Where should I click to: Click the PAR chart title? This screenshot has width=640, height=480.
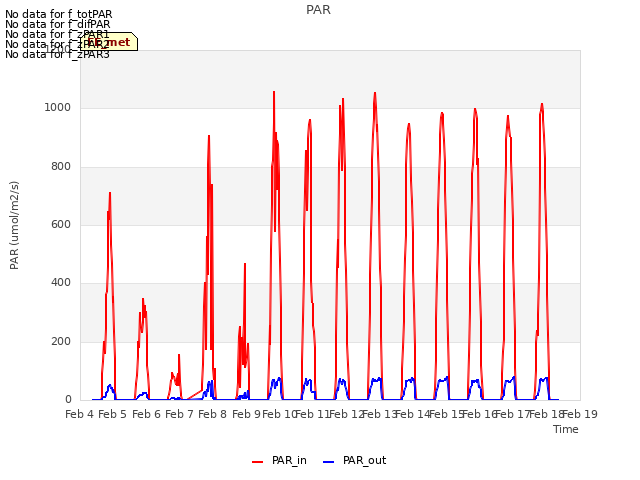tap(318, 10)
